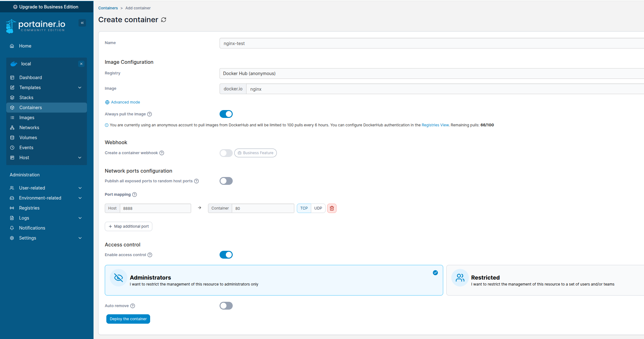Delete the 8888 port mapping

click(332, 208)
